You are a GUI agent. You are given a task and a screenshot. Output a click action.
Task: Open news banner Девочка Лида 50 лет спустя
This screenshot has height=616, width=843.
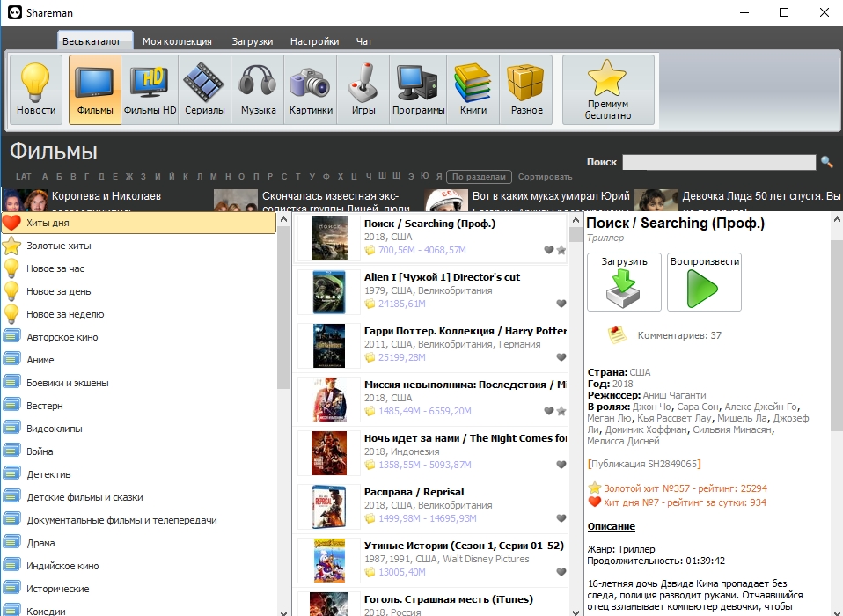coord(738,200)
